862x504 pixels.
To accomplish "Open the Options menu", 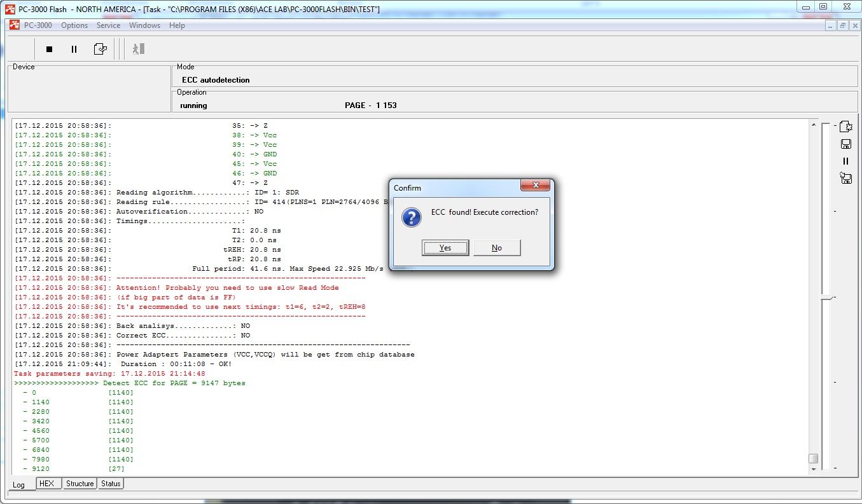I will pos(74,25).
